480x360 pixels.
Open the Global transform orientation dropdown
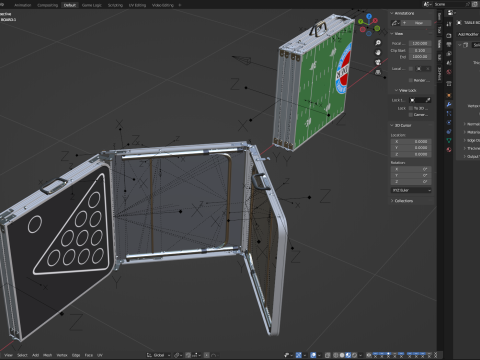tap(158, 355)
